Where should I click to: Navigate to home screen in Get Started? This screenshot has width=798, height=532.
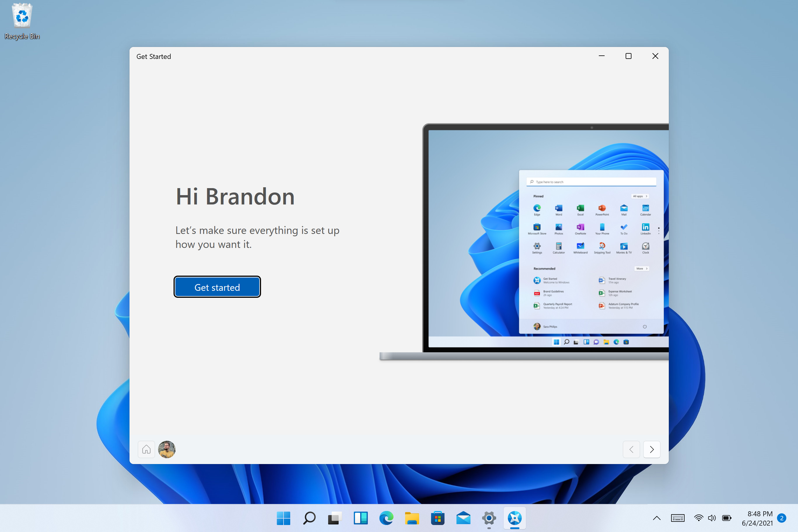pos(146,448)
